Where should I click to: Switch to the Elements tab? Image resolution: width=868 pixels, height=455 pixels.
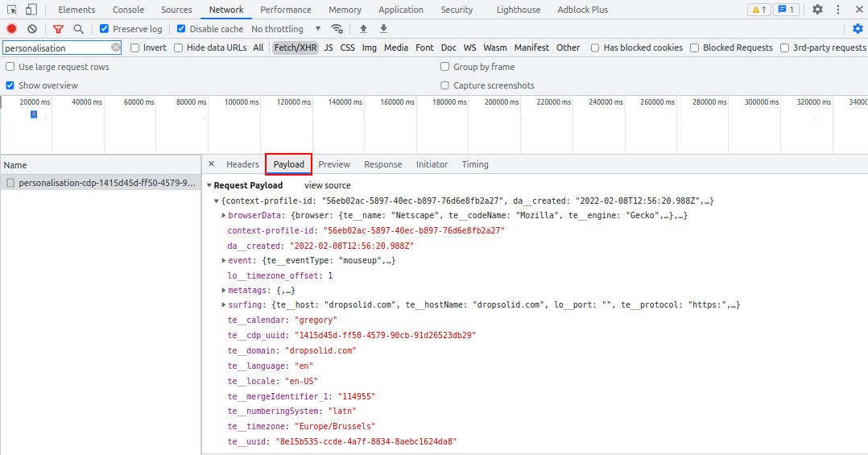[x=76, y=10]
